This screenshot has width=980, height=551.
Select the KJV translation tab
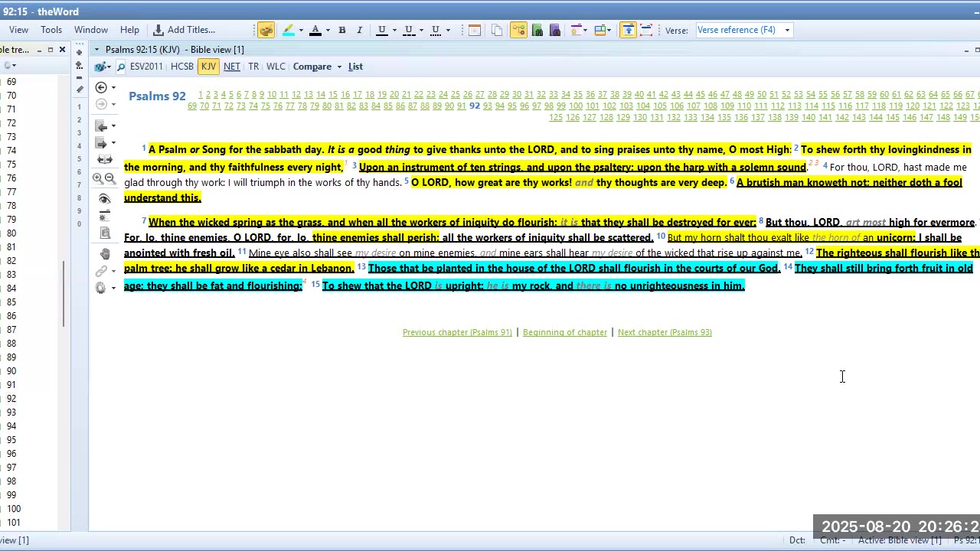[x=208, y=67]
